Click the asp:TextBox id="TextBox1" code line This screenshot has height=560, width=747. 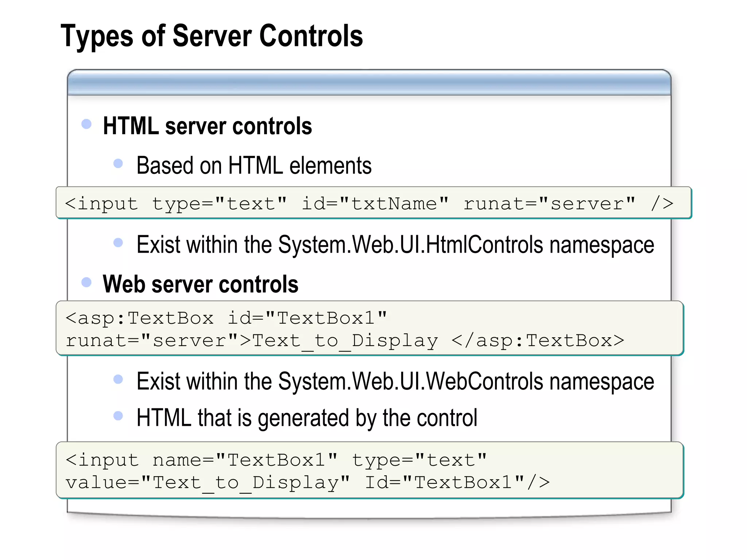(226, 318)
